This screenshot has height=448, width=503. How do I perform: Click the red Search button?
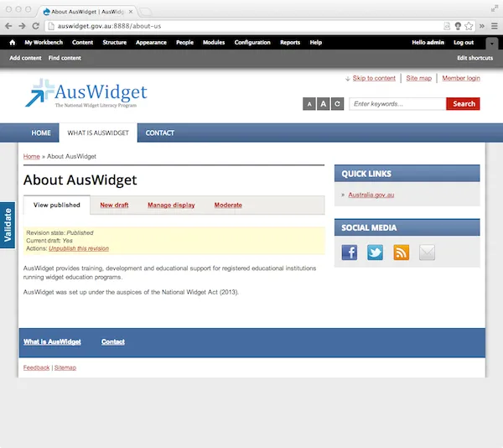(463, 104)
